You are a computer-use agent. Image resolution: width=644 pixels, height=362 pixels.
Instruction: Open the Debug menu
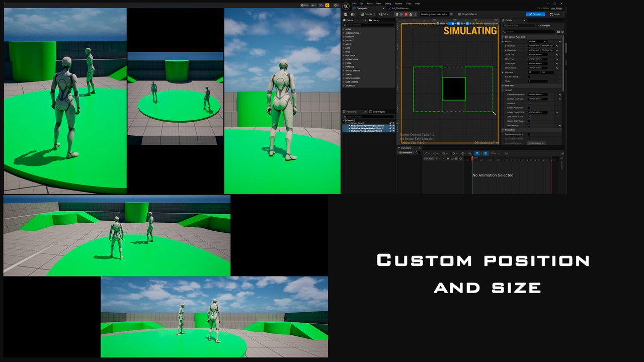coord(387,4)
